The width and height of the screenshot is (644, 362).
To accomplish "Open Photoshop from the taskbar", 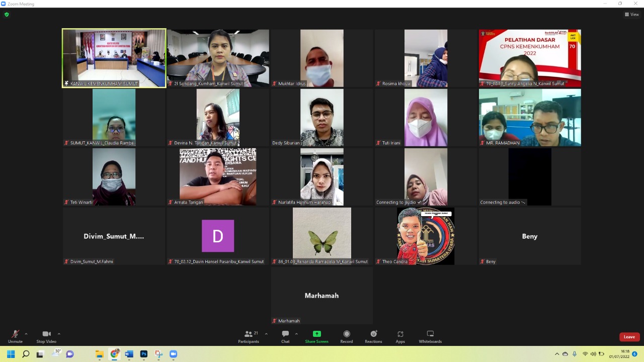I will pos(144,354).
